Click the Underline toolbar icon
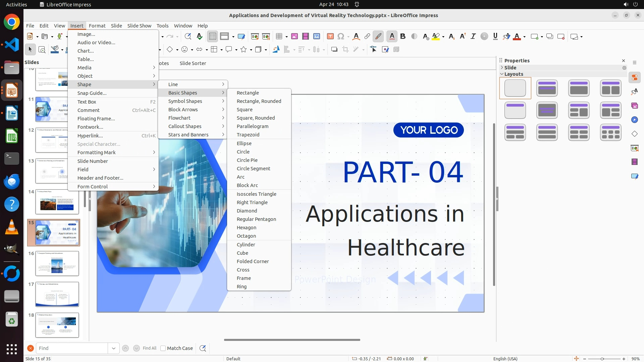 click(x=495, y=37)
